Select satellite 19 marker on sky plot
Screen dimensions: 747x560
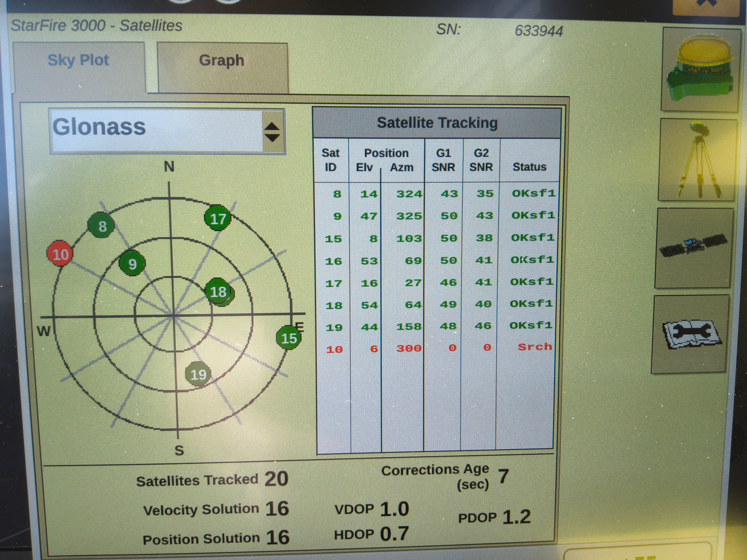tap(198, 375)
